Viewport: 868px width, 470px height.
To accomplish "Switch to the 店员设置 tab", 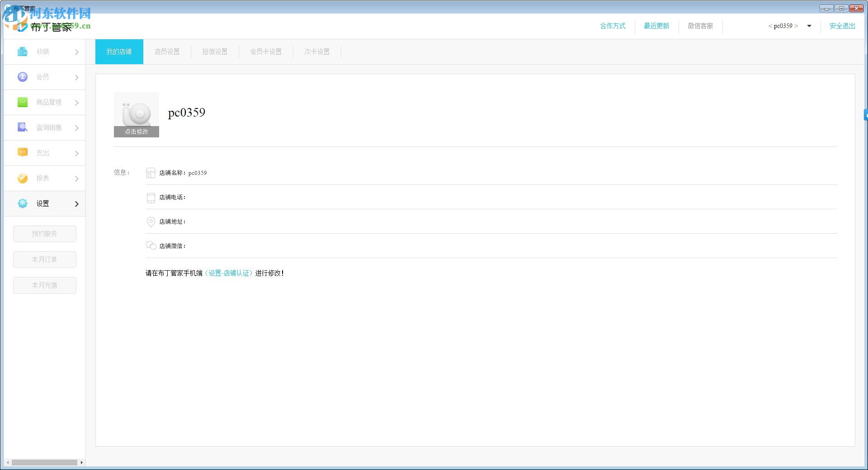I will pos(167,52).
